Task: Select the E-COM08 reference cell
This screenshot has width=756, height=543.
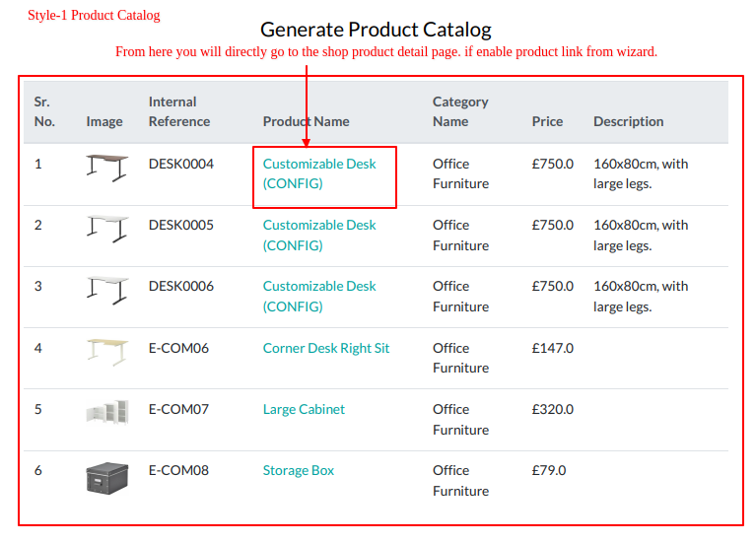Action: (178, 470)
